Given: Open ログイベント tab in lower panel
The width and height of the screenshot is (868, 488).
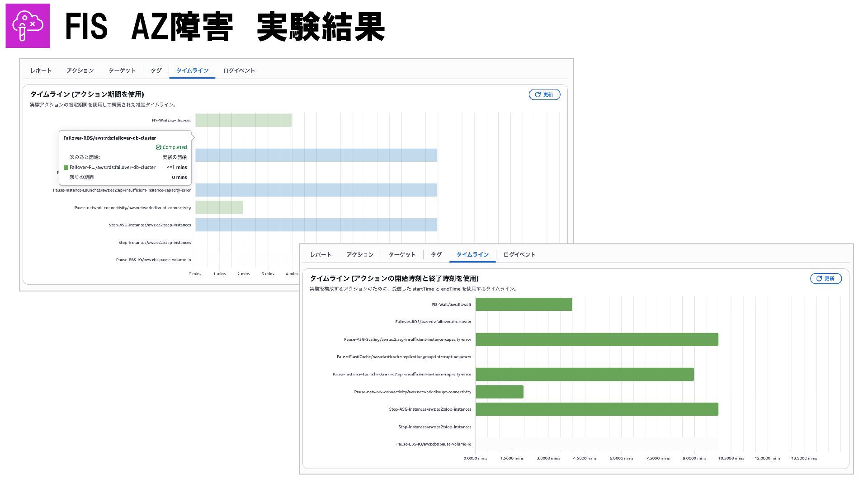Looking at the screenshot, I should pyautogui.click(x=519, y=255).
